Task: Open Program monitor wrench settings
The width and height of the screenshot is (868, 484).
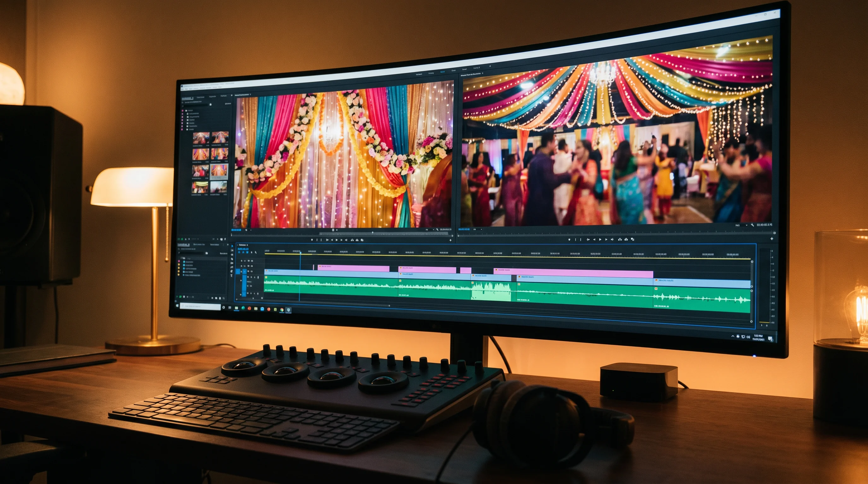Action: point(753,225)
